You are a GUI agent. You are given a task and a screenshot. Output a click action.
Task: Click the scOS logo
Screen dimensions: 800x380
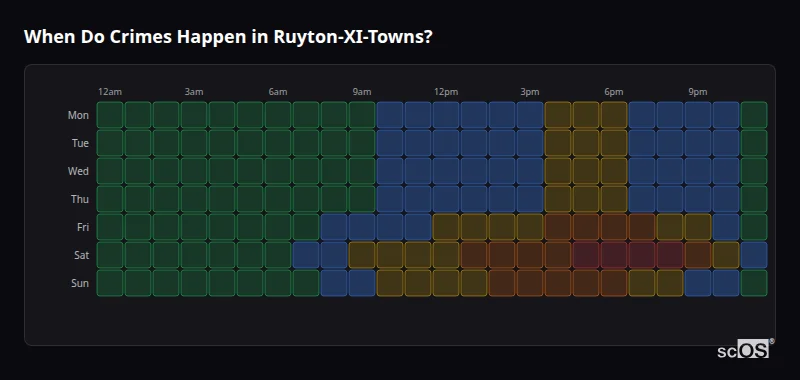coord(745,348)
